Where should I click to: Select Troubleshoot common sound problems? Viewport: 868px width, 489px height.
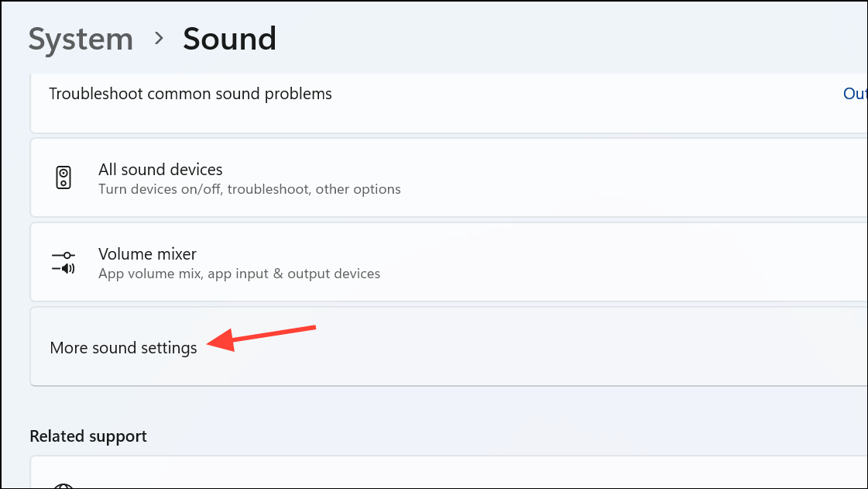pyautogui.click(x=190, y=93)
